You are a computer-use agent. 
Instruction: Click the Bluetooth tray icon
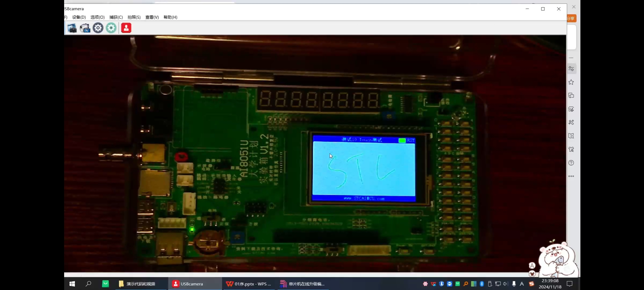coord(482,284)
